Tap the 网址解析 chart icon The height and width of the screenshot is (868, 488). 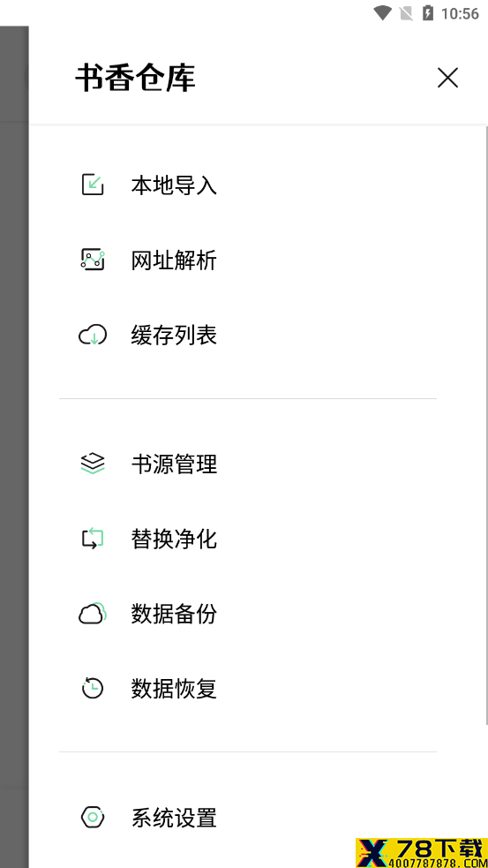click(93, 260)
